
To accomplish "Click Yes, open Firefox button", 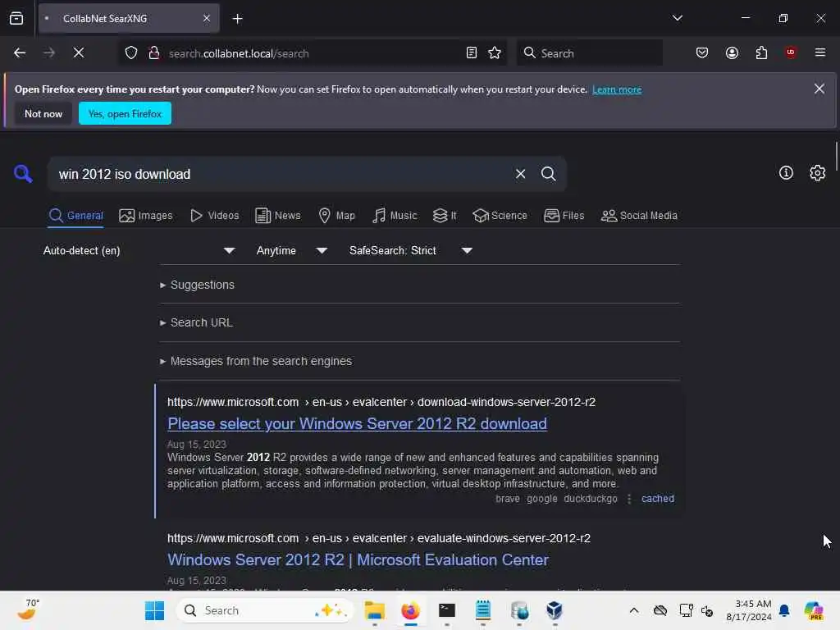I will (x=125, y=113).
